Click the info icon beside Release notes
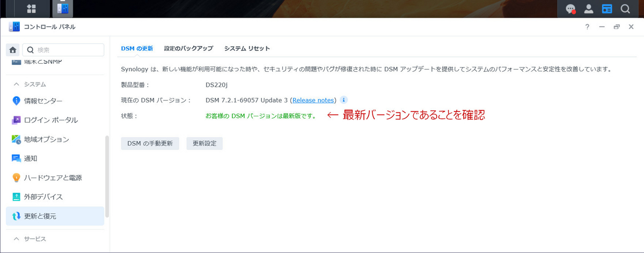 344,100
